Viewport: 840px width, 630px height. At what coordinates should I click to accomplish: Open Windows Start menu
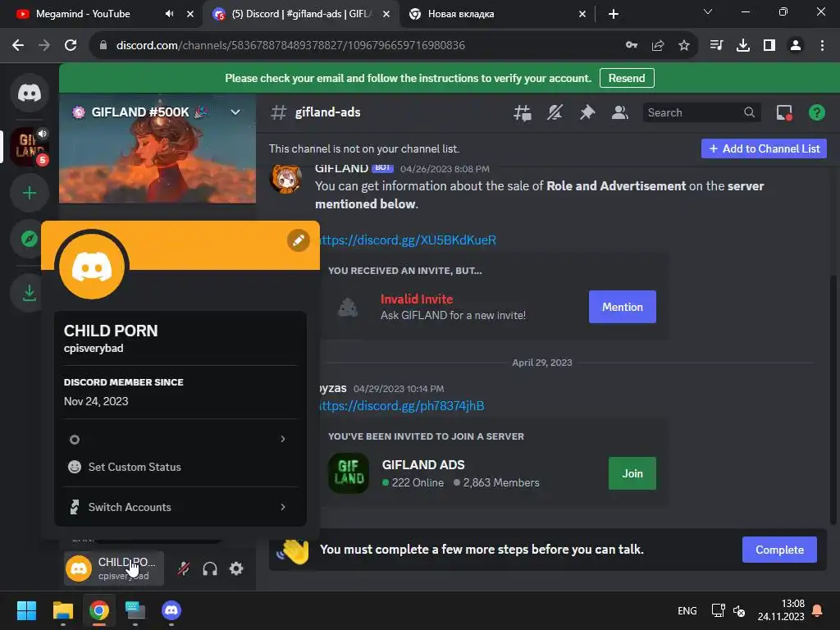point(26,610)
